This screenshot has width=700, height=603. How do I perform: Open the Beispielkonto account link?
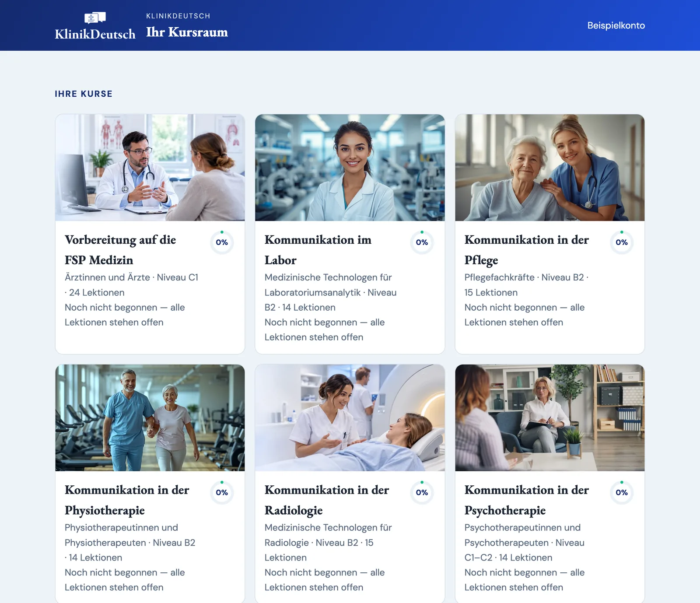[616, 25]
